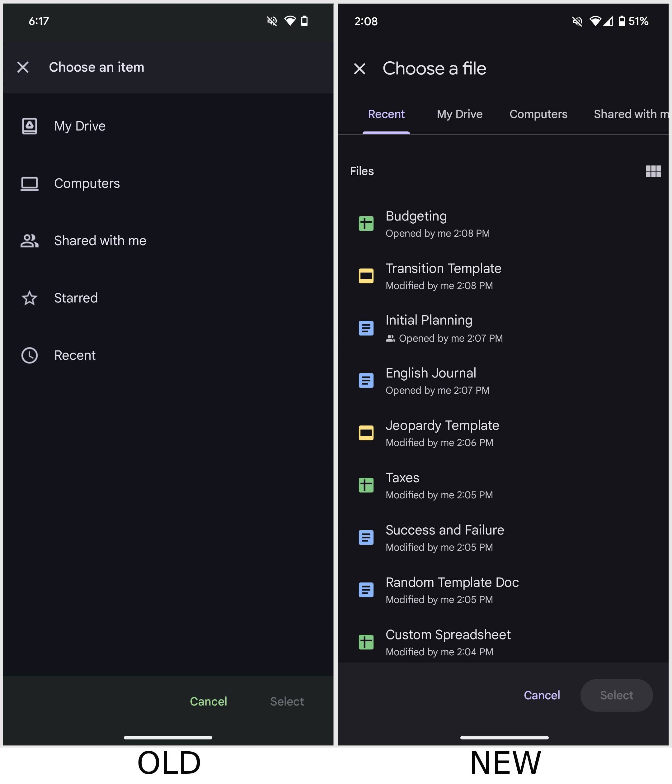Click the Google Docs English Journal file icon

(x=366, y=380)
